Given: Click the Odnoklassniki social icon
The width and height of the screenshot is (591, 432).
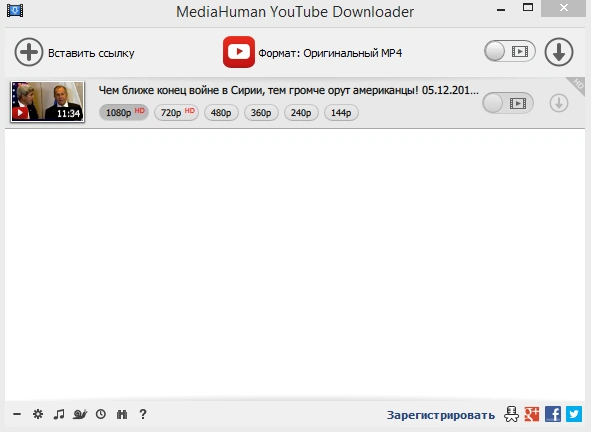Looking at the screenshot, I should point(511,414).
